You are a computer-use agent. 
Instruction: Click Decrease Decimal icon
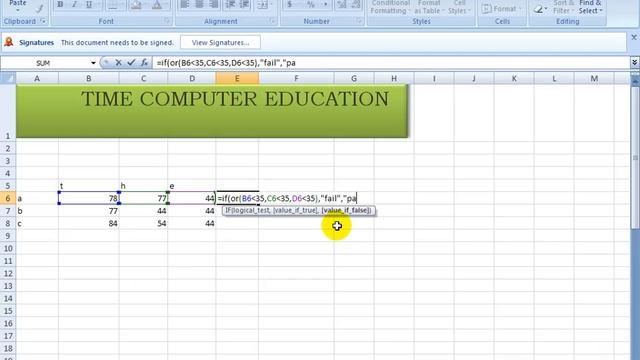pyautogui.click(x=356, y=4)
